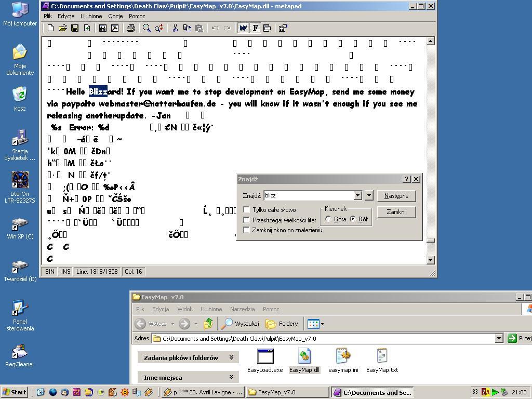
Task: Click the Open file folder icon
Action: click(63, 28)
